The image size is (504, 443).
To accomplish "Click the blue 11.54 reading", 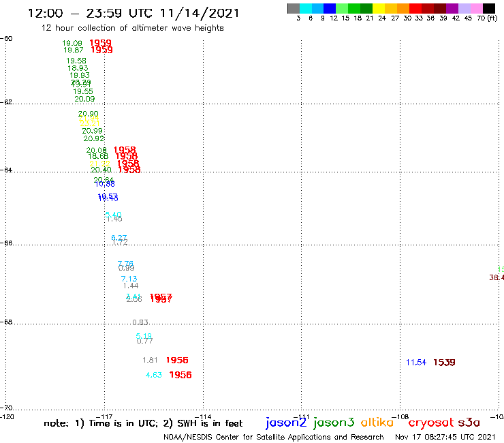I will 416,363.
